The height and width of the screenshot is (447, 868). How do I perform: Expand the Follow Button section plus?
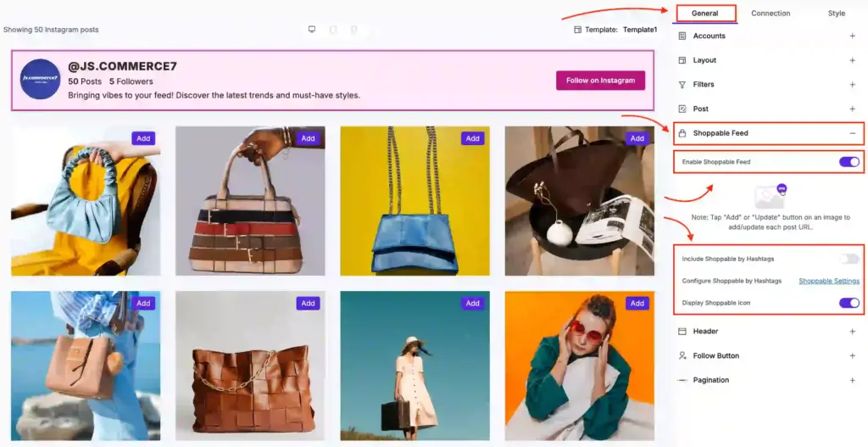coord(853,355)
